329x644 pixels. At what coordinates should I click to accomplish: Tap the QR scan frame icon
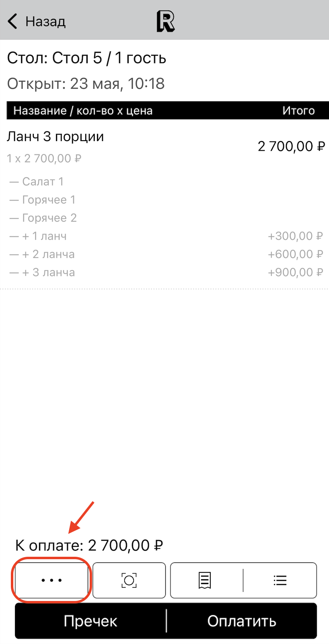tap(129, 580)
